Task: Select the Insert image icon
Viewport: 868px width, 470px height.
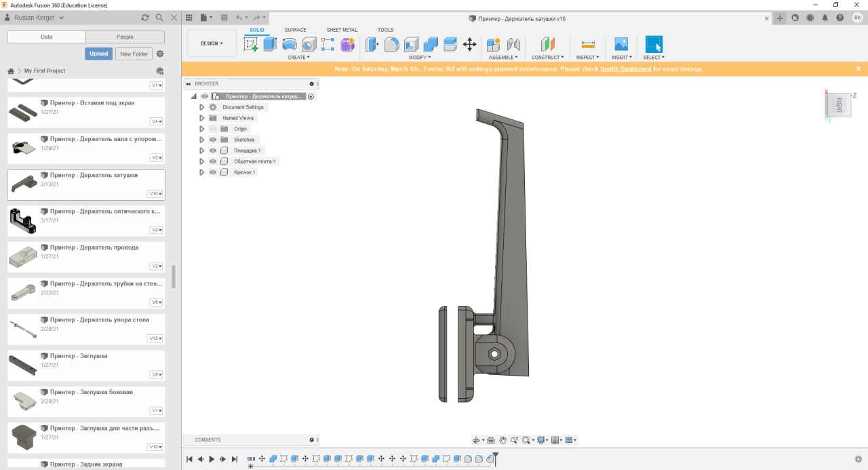Action: tap(621, 45)
